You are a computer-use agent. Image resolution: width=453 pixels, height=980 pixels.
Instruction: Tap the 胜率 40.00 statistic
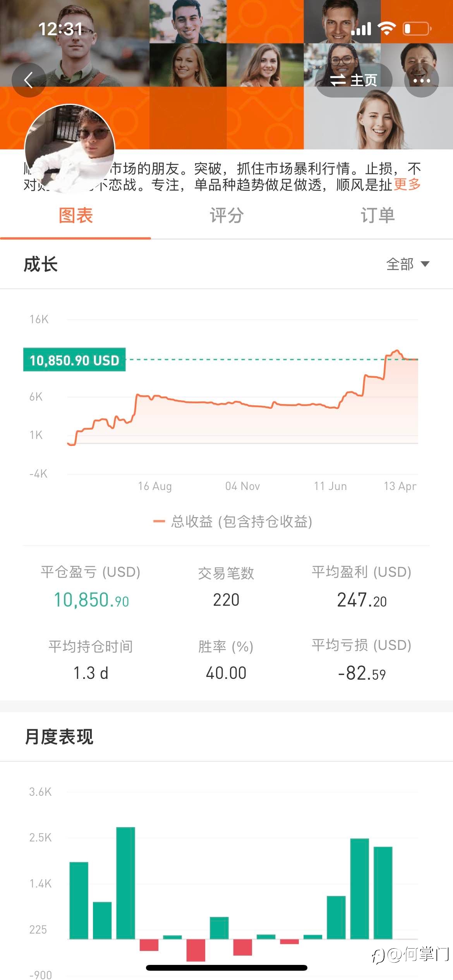pyautogui.click(x=226, y=673)
